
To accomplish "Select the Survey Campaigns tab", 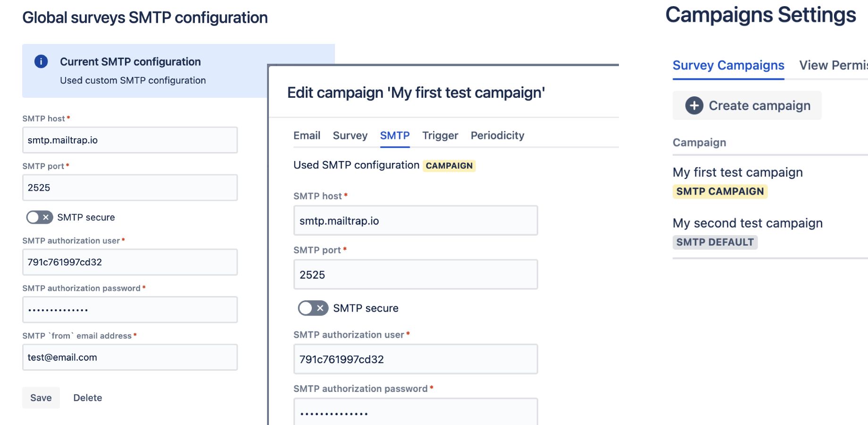I will [x=728, y=65].
